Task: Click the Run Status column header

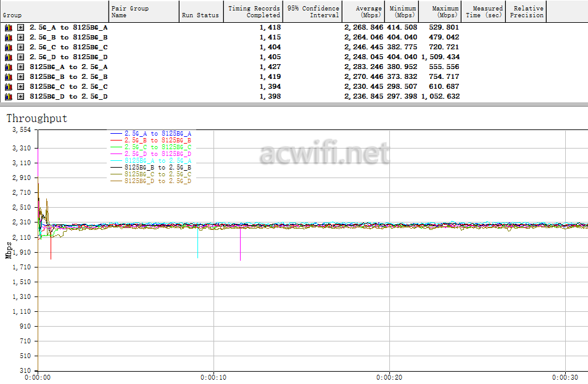Action: tap(201, 12)
